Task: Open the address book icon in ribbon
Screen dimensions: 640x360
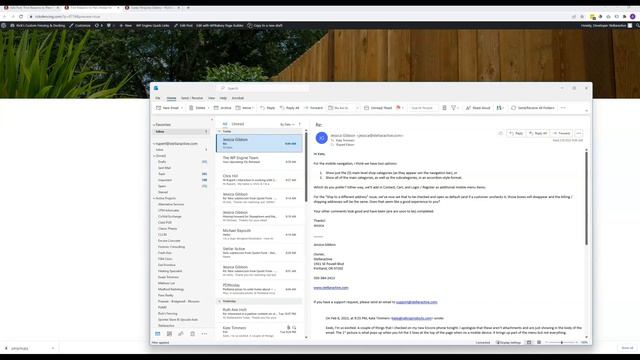Action: 444,108
